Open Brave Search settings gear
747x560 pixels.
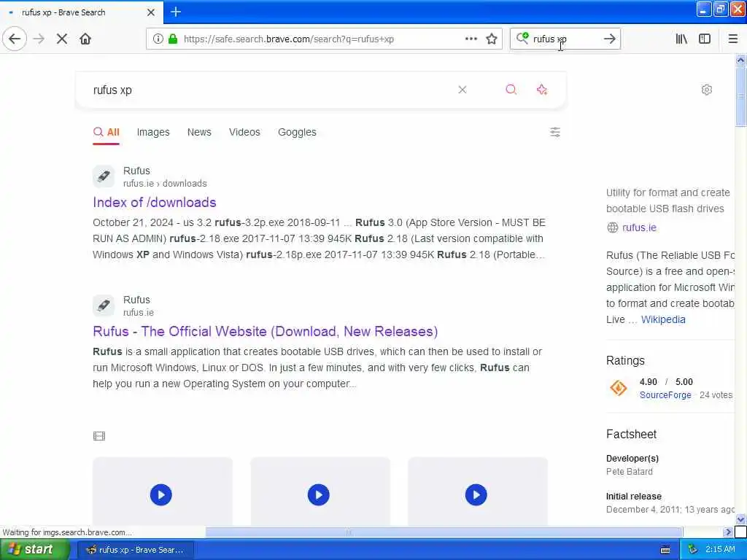(706, 90)
